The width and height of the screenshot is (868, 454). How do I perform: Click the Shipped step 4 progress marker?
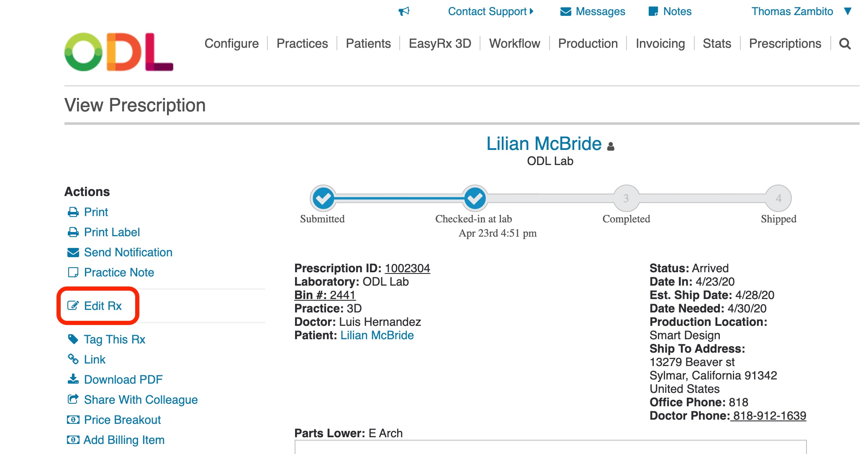pos(778,198)
